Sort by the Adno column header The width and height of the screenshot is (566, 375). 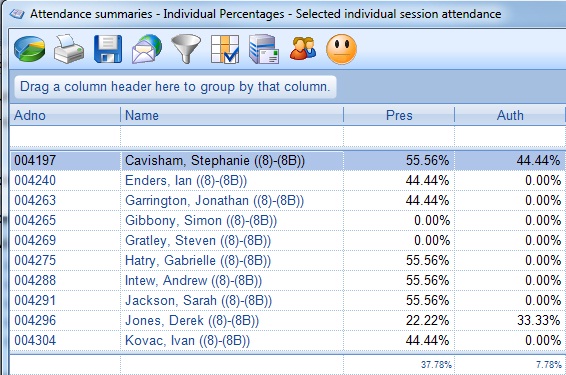pos(65,115)
